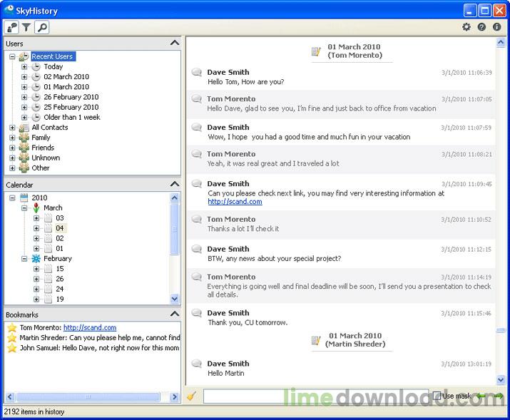This screenshot has width=510, height=420.
Task: Collapse the Calendar panel
Action: click(175, 184)
